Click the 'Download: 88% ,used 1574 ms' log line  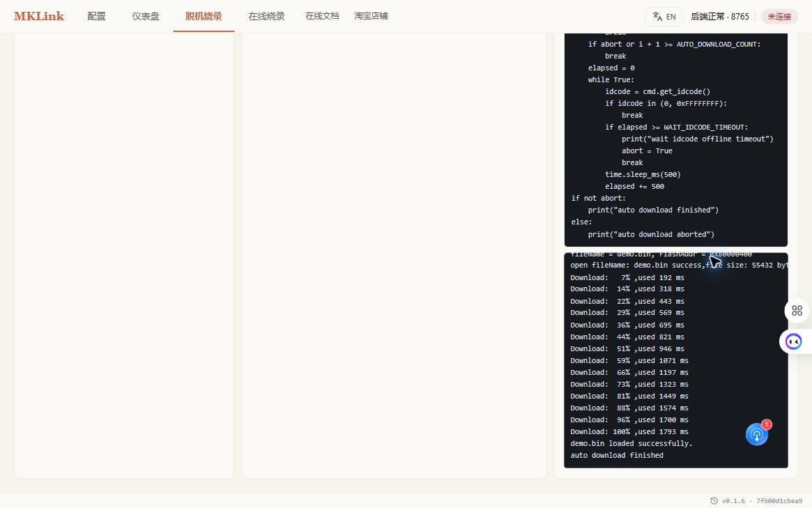pyautogui.click(x=629, y=408)
